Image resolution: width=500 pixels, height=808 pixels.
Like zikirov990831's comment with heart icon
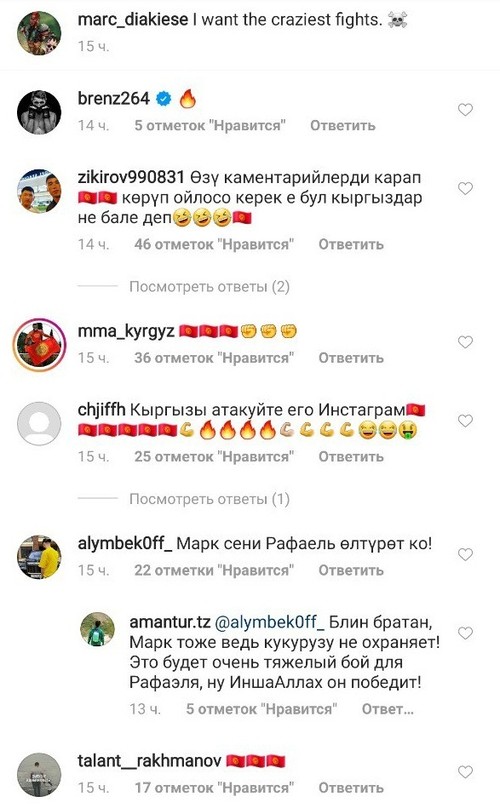(x=465, y=189)
